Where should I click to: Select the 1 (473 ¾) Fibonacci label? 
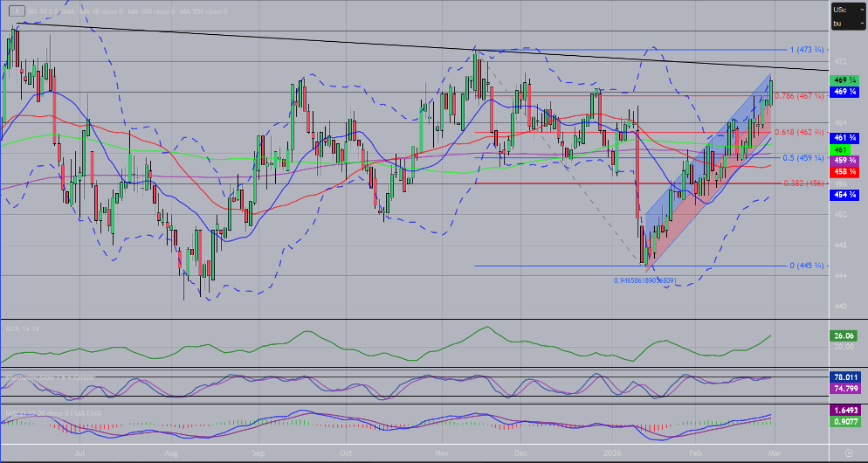807,50
